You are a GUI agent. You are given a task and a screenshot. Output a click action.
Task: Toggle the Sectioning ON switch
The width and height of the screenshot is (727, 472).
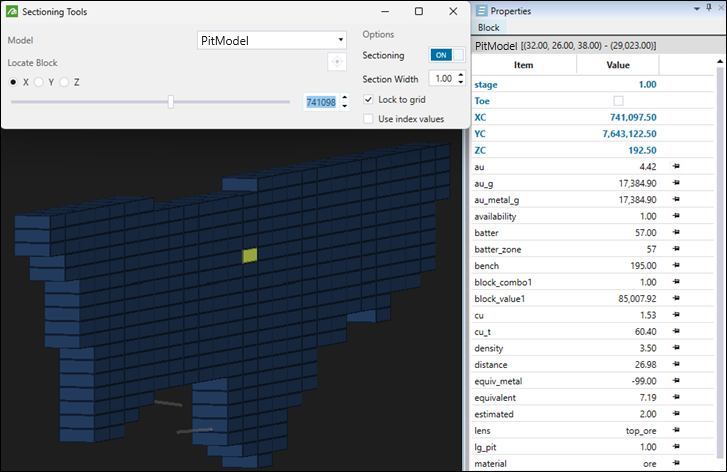click(x=446, y=56)
